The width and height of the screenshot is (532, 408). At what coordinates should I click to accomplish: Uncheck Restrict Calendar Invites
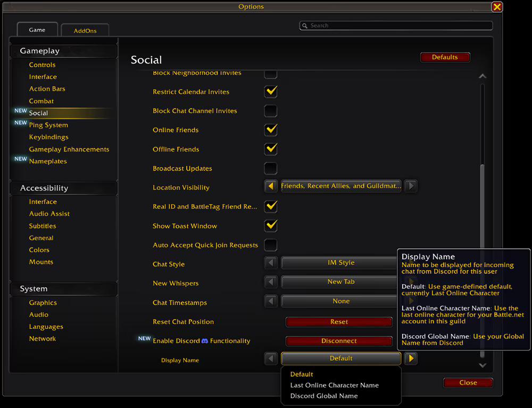[271, 92]
